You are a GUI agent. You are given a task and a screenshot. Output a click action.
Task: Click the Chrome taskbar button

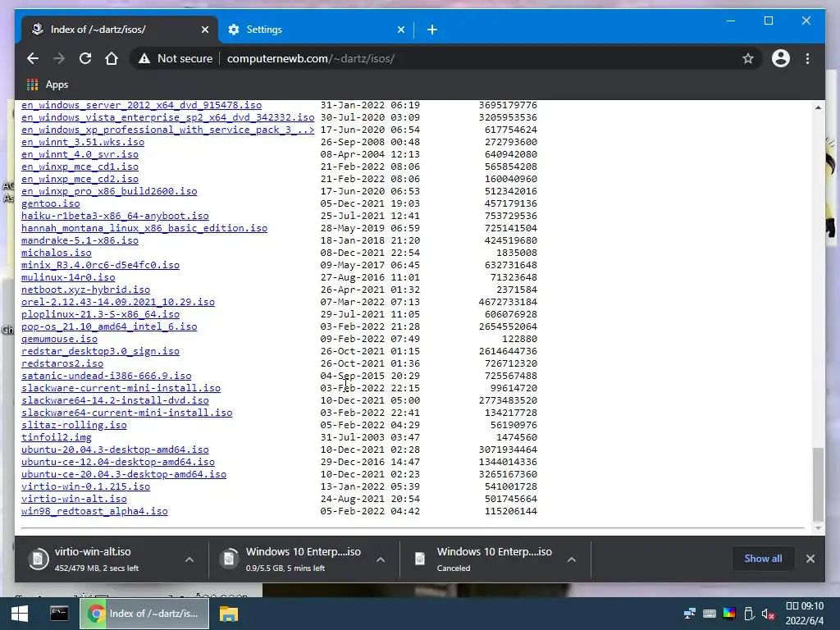point(144,614)
